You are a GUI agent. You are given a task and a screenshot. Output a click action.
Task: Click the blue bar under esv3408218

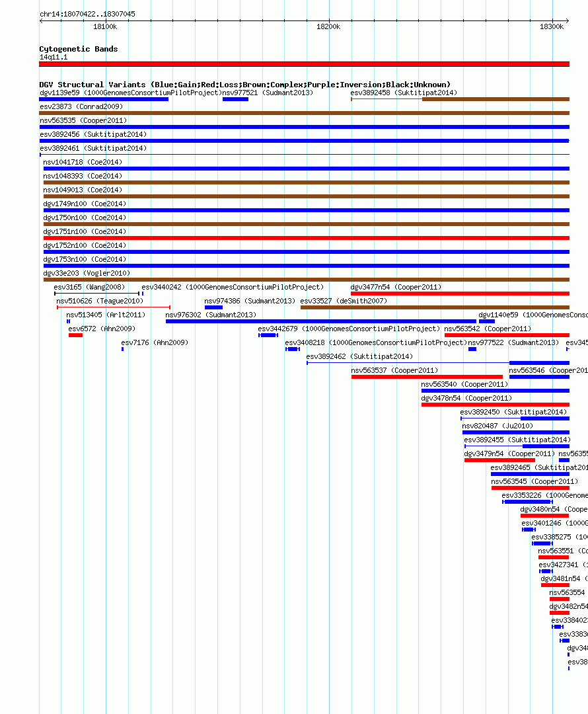[293, 349]
